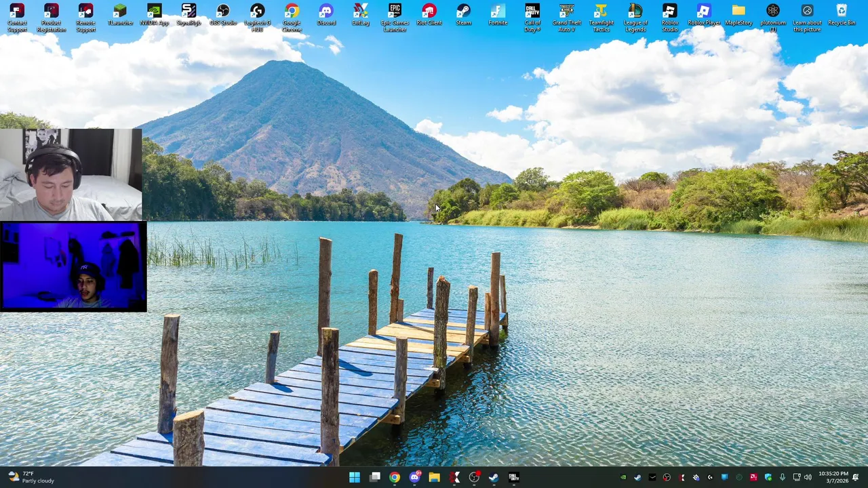Screen dimensions: 868x488
Task: Open Task View from the taskbar
Action: click(x=375, y=478)
